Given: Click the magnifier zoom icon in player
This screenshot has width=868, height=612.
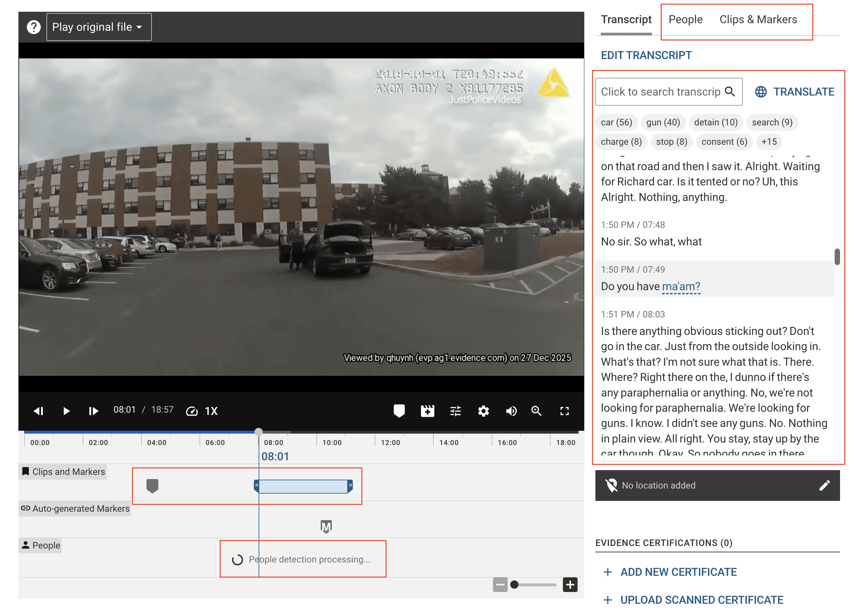Looking at the screenshot, I should (536, 411).
